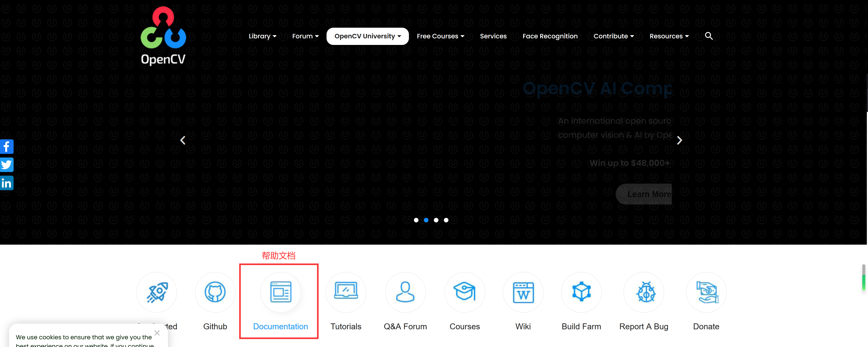Click the rocket Get Started icon
This screenshot has width=868, height=347.
pos(157,292)
